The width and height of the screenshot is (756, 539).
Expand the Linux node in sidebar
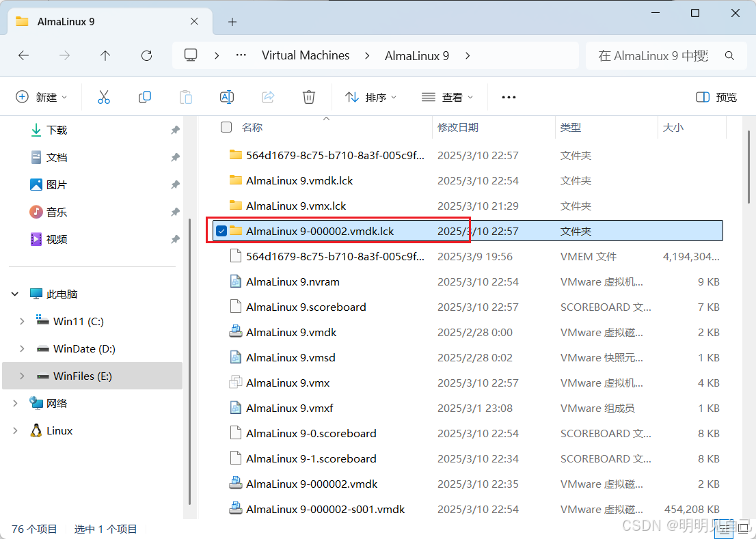[x=15, y=430]
